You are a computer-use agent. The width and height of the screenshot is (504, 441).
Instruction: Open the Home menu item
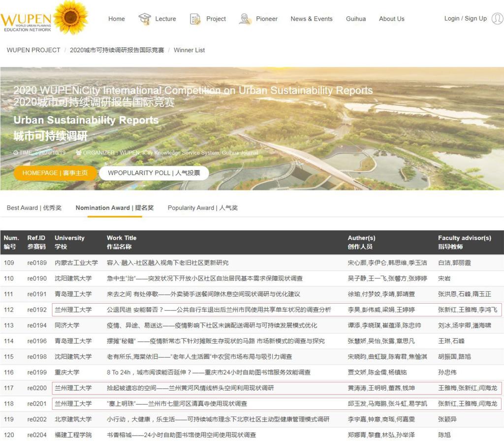(x=117, y=19)
